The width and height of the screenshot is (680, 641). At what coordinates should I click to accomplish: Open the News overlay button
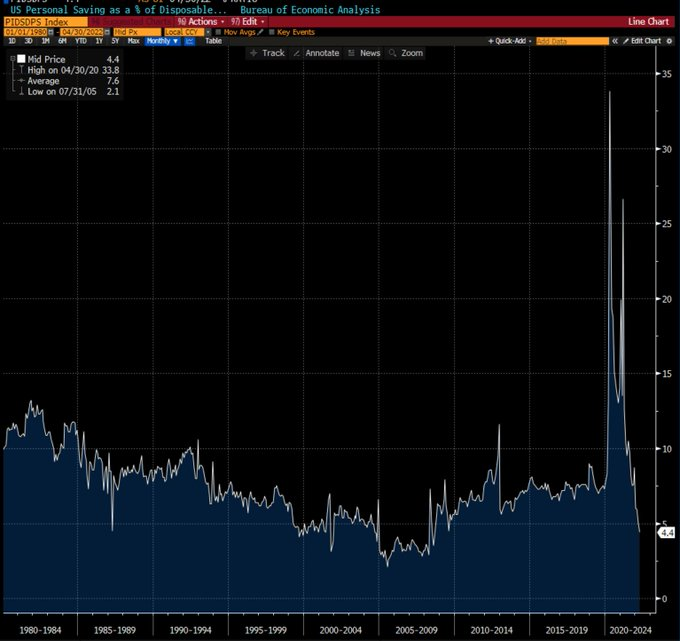pos(364,53)
